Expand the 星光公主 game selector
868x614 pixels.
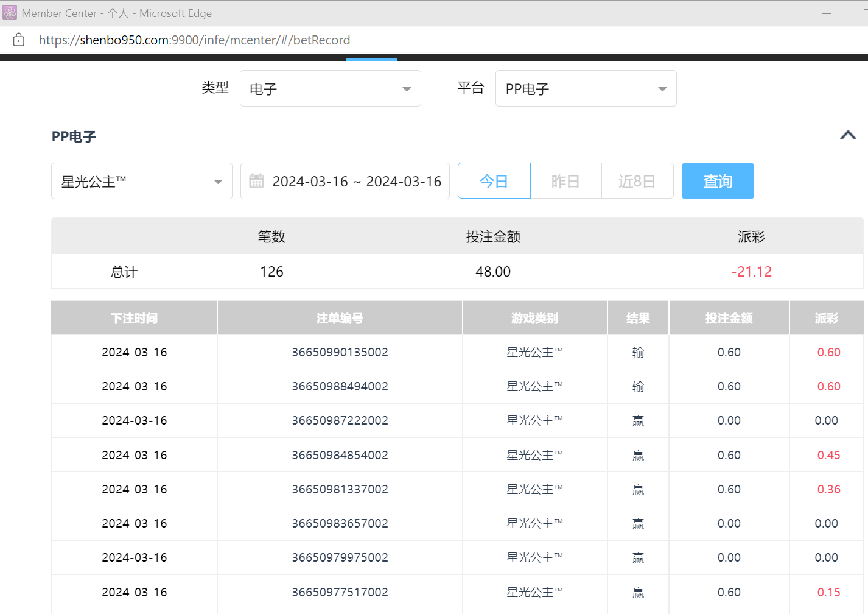[141, 182]
